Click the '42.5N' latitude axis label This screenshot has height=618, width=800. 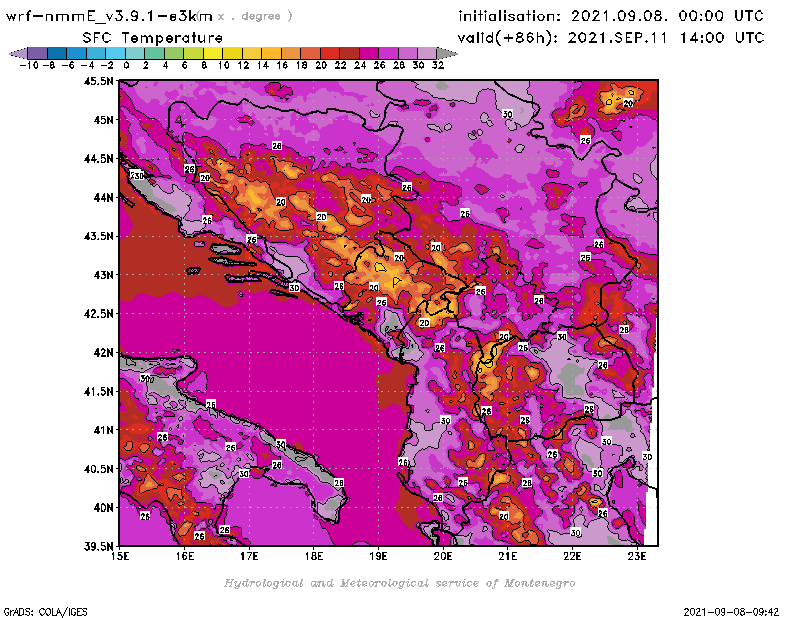pos(98,313)
